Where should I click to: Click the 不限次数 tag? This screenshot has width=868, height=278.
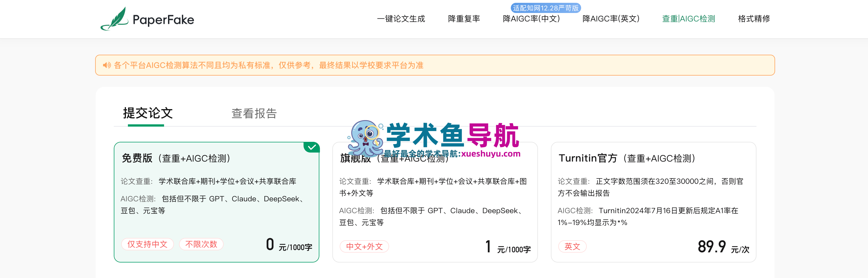(201, 244)
